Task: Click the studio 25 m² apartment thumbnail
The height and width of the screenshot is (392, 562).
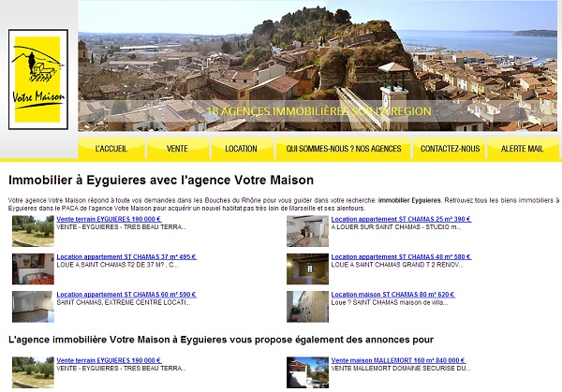Action: (307, 231)
